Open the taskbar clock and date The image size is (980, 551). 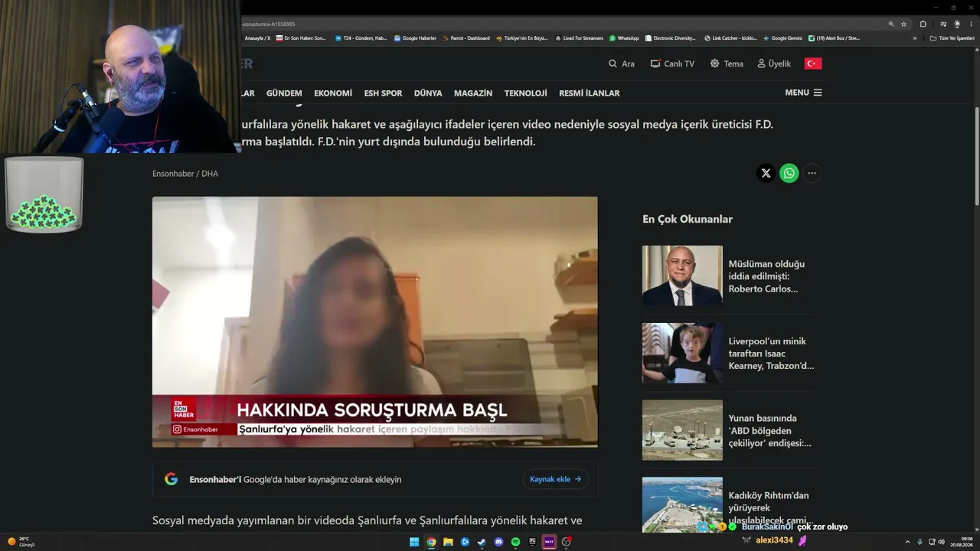[961, 542]
